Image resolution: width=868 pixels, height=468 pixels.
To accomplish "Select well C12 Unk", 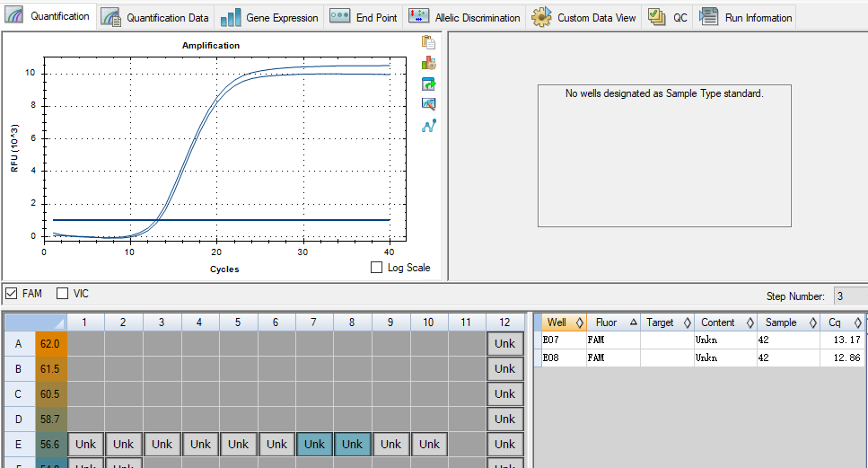I will pos(504,393).
